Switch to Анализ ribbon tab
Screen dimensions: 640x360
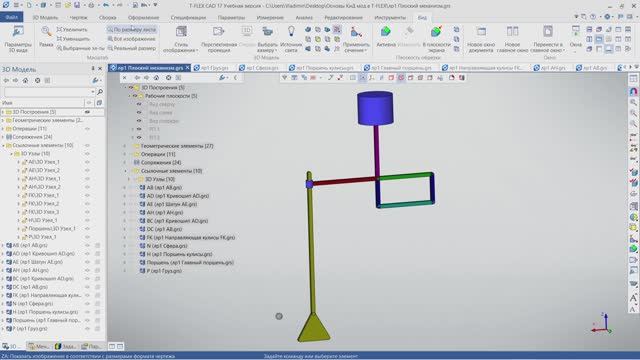(304, 18)
